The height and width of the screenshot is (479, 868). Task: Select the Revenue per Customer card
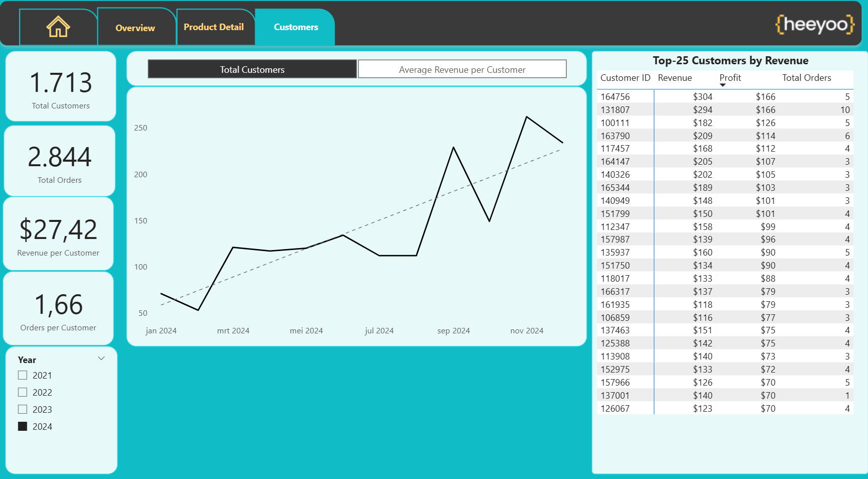(x=58, y=234)
